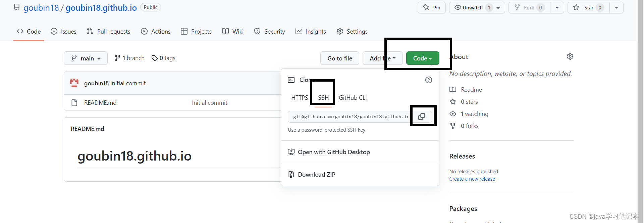View the Insights tab
644x223 pixels.
click(311, 31)
